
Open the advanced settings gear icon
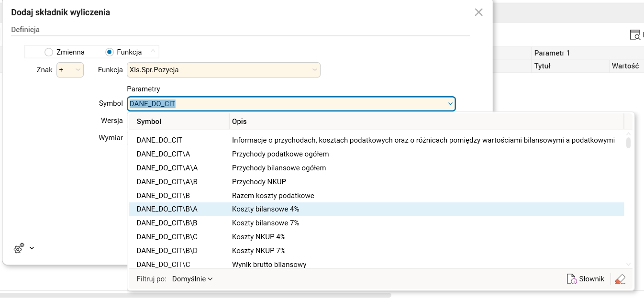click(18, 248)
